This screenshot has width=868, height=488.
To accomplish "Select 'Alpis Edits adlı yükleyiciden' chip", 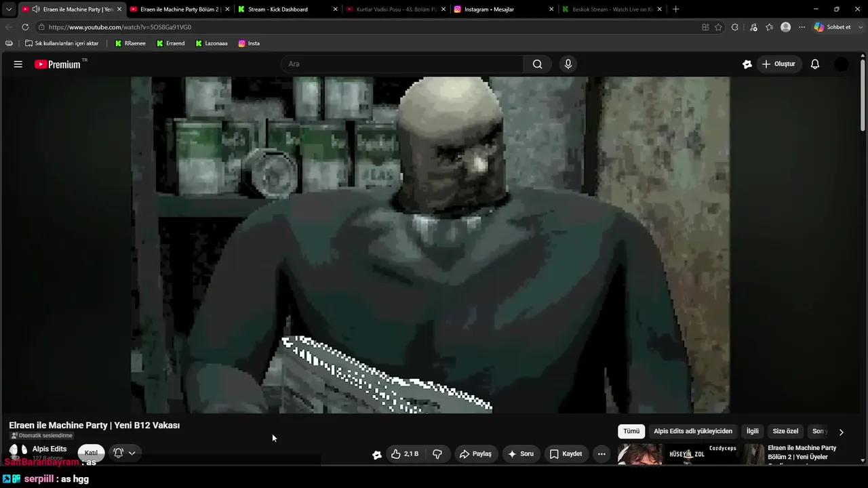I will [x=693, y=431].
